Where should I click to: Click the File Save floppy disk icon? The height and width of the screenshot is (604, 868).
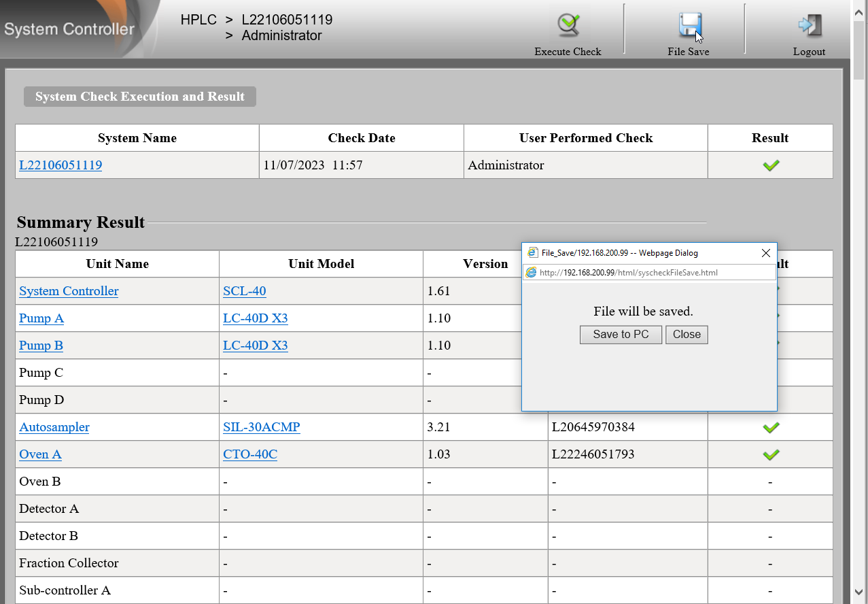click(690, 26)
